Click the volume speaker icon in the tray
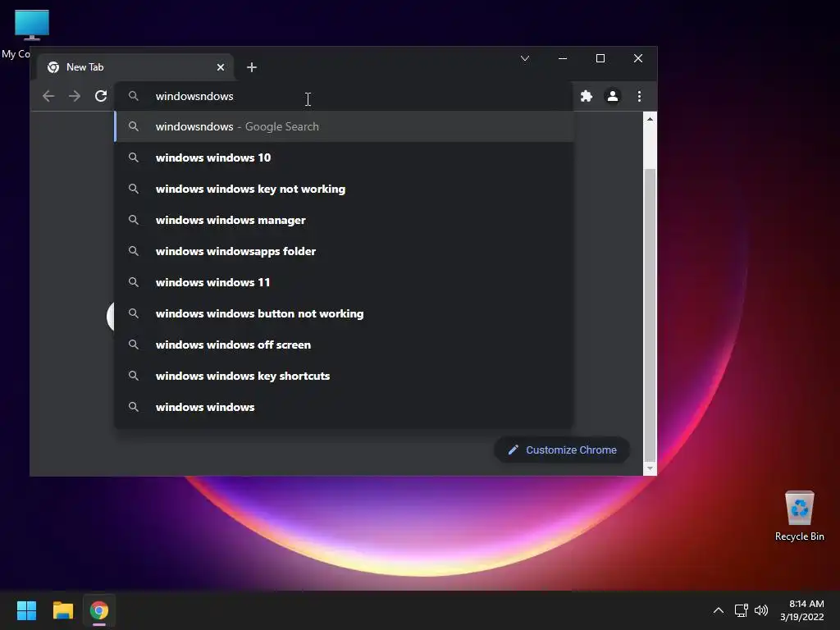 (x=760, y=610)
